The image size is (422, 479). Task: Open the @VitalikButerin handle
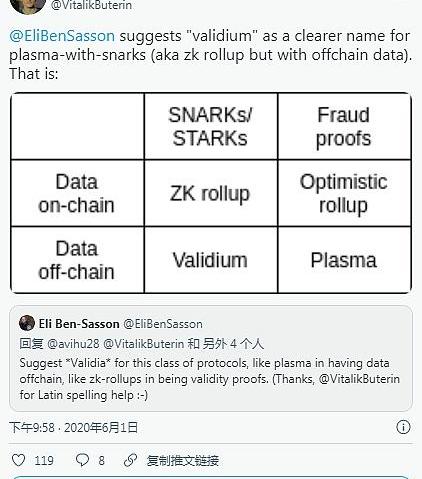tap(91, 5)
